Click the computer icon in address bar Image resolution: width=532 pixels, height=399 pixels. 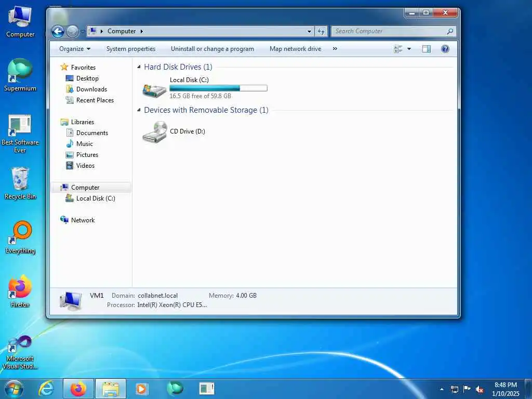(x=92, y=31)
